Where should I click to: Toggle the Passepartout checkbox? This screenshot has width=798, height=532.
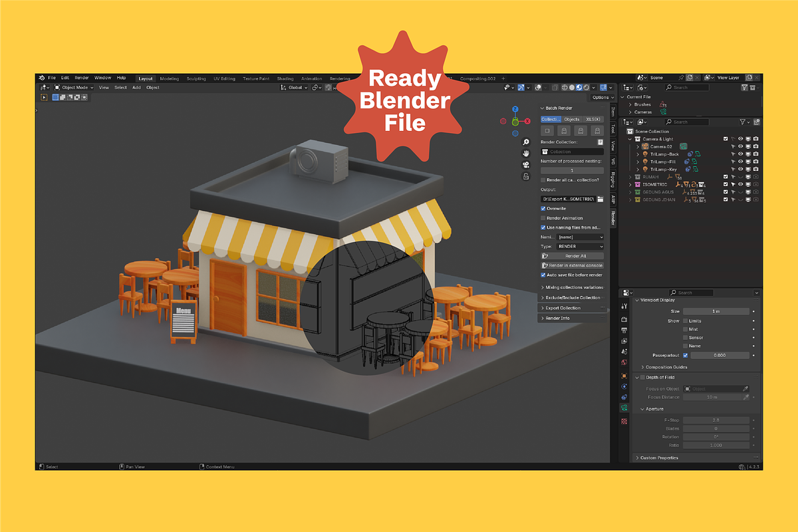(686, 355)
